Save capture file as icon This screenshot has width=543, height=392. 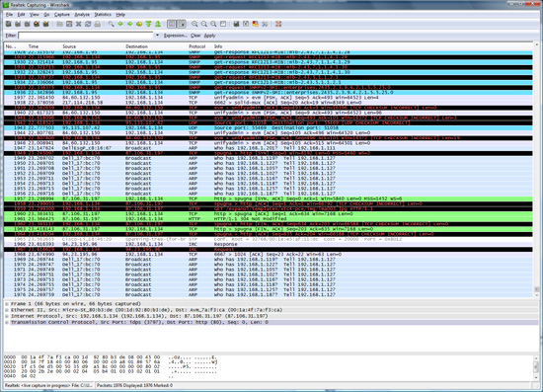[x=69, y=24]
